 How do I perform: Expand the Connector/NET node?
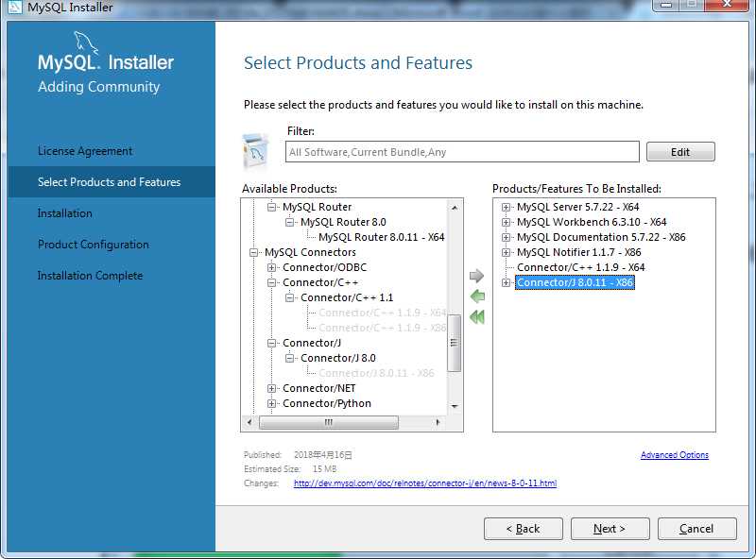(271, 388)
